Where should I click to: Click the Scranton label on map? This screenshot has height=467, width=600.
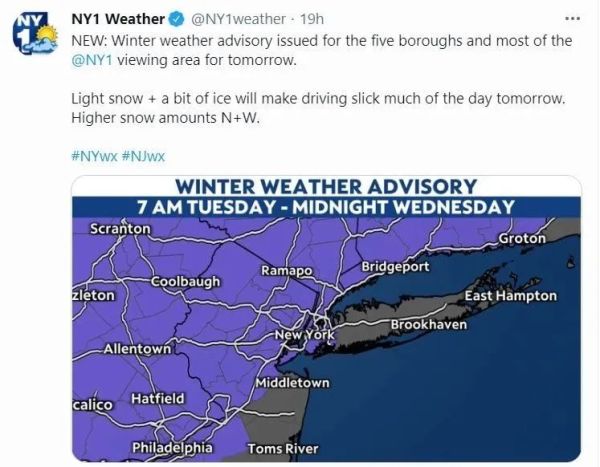pyautogui.click(x=121, y=229)
